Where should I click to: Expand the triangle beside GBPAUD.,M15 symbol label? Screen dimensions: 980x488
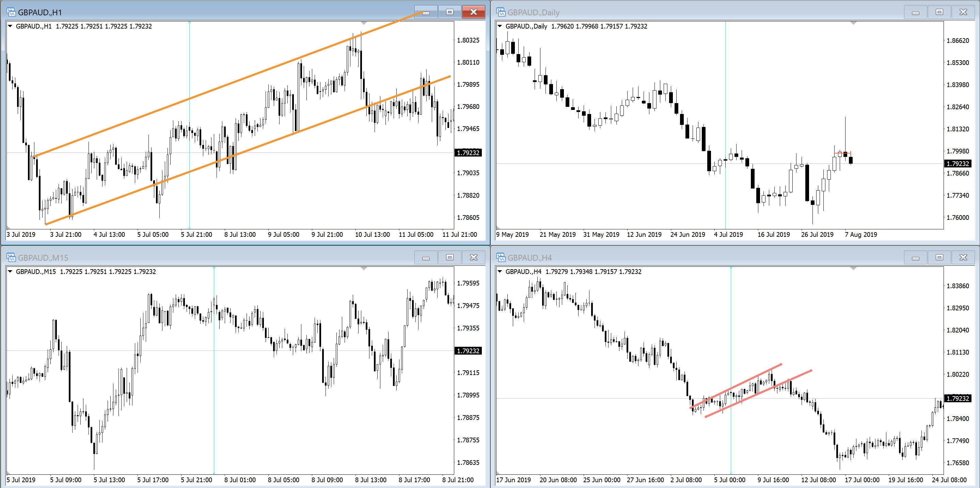click(x=10, y=272)
